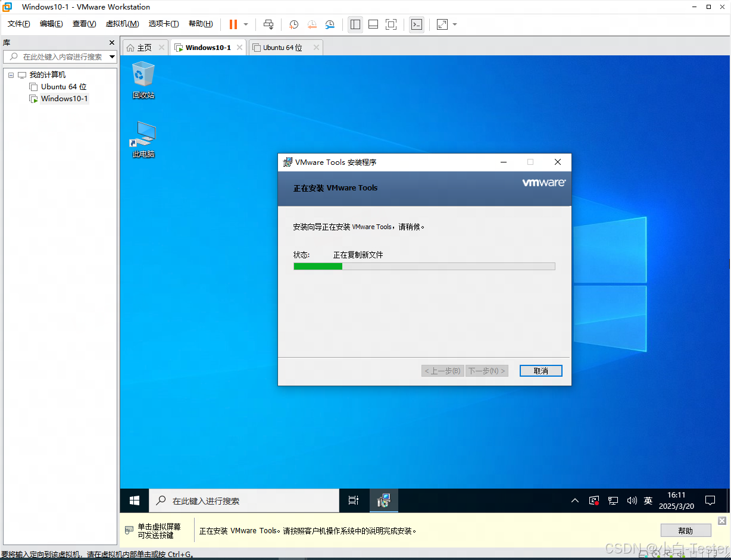The height and width of the screenshot is (560, 731).
Task: Open the snapshot manager wrench-clock icon
Action: tap(330, 24)
